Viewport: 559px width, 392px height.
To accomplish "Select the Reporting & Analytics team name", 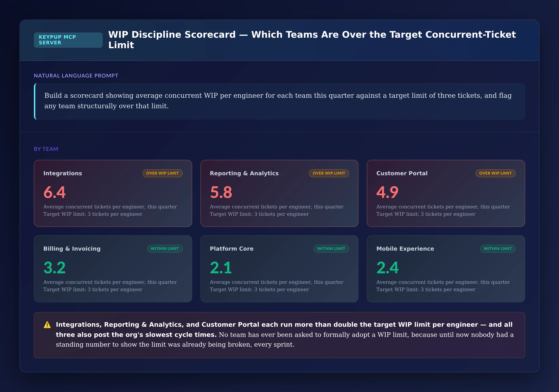I will coord(244,173).
